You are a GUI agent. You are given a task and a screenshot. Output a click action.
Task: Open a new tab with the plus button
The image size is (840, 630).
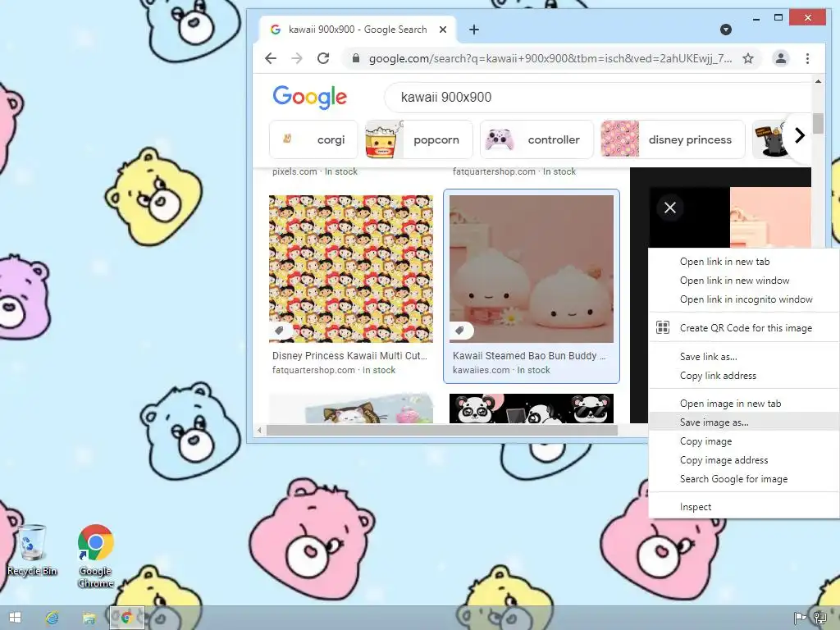coord(473,30)
